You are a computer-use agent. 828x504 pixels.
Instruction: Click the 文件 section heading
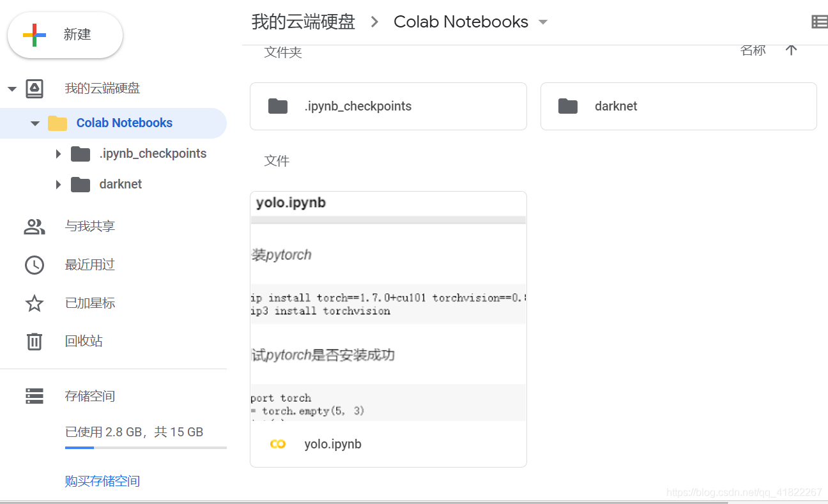[x=277, y=161]
